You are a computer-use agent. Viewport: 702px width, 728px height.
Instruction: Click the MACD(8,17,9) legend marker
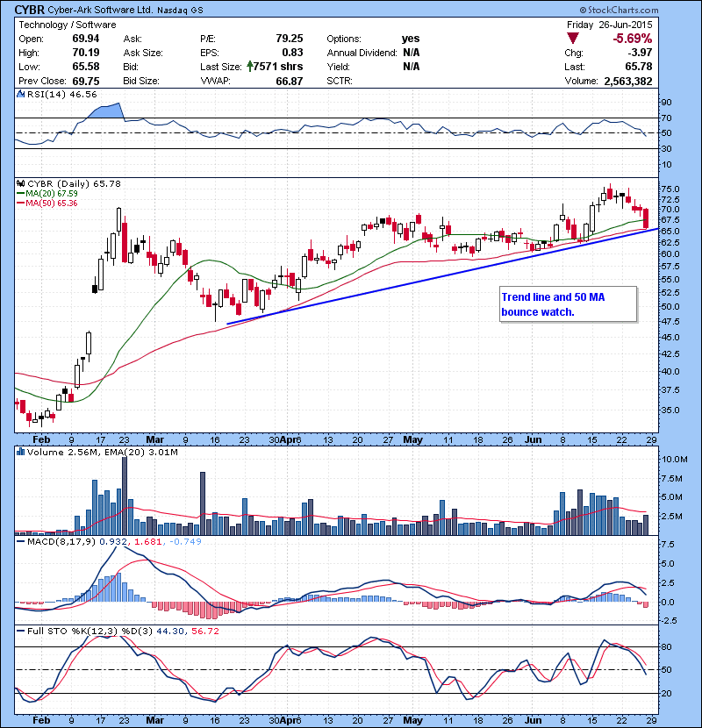click(18, 541)
